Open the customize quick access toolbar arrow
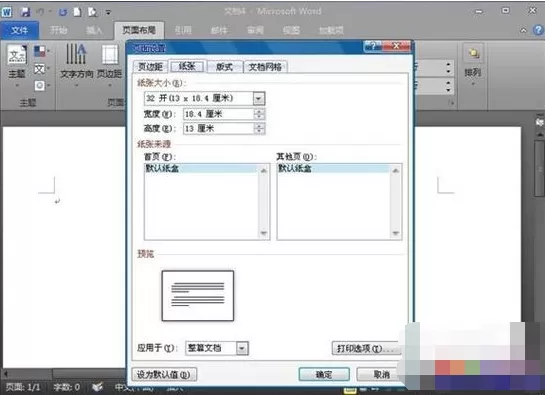Image resolution: width=545 pixels, height=395 pixels. [108, 13]
